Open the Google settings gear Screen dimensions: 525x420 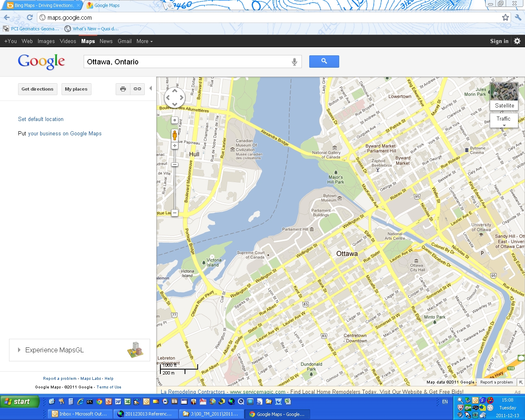point(517,41)
